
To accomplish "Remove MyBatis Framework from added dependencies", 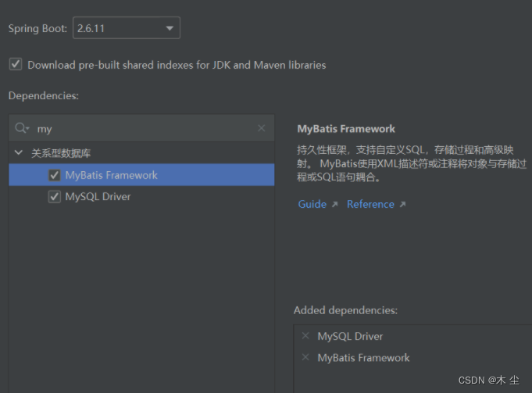I will [305, 357].
